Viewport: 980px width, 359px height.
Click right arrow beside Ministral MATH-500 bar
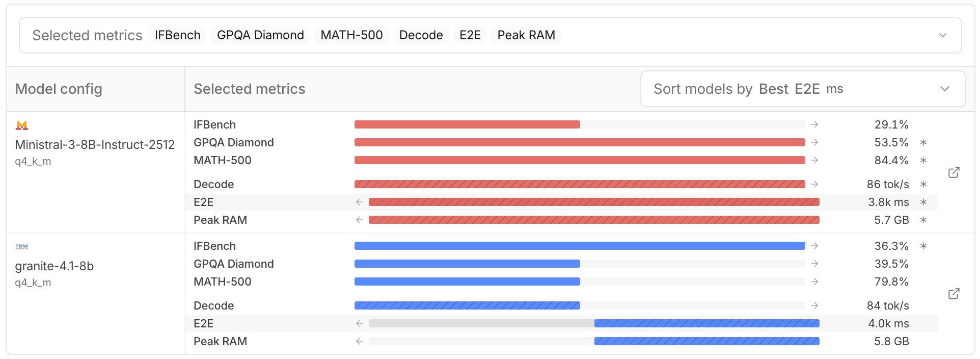[814, 160]
